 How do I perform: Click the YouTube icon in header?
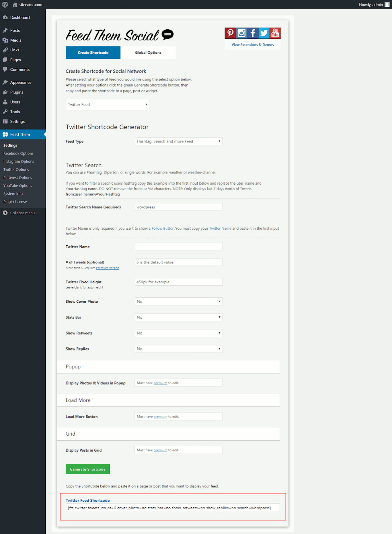pos(275,33)
